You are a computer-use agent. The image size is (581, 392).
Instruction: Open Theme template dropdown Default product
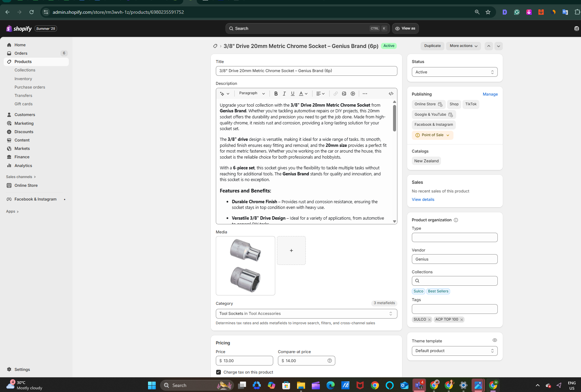coord(454,351)
